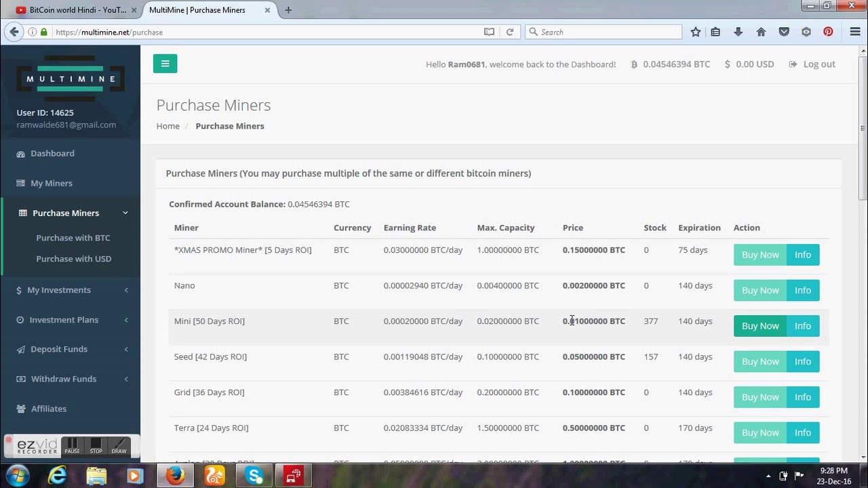The width and height of the screenshot is (868, 488).
Task: Toggle the sidebar with the hamburger button
Action: tap(165, 64)
